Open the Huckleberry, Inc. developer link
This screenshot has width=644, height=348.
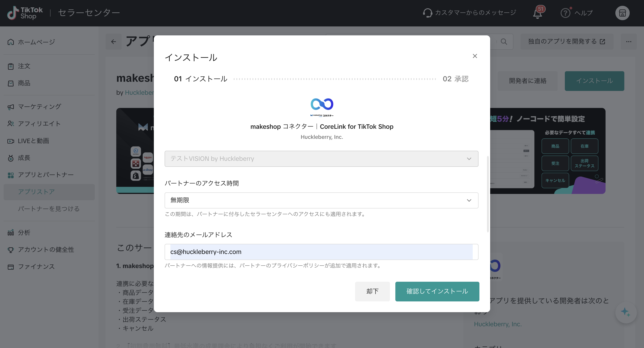point(498,324)
